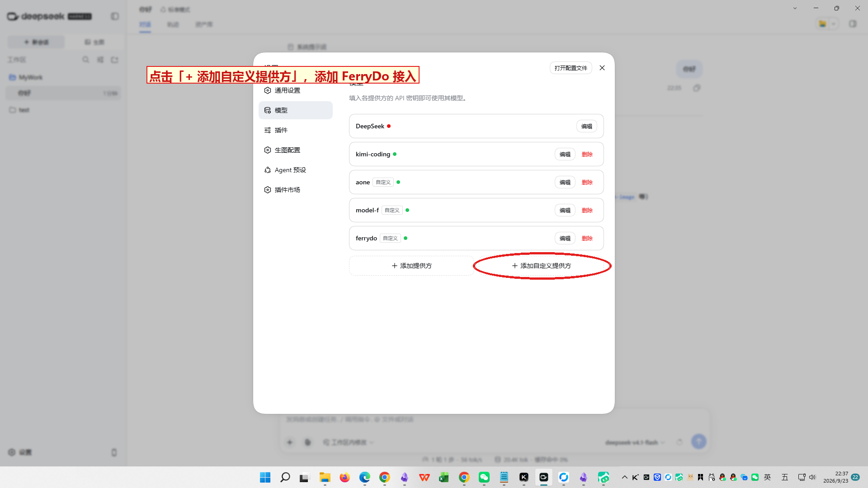Open the 插件市场 section
The height and width of the screenshot is (488, 868).
click(295, 190)
